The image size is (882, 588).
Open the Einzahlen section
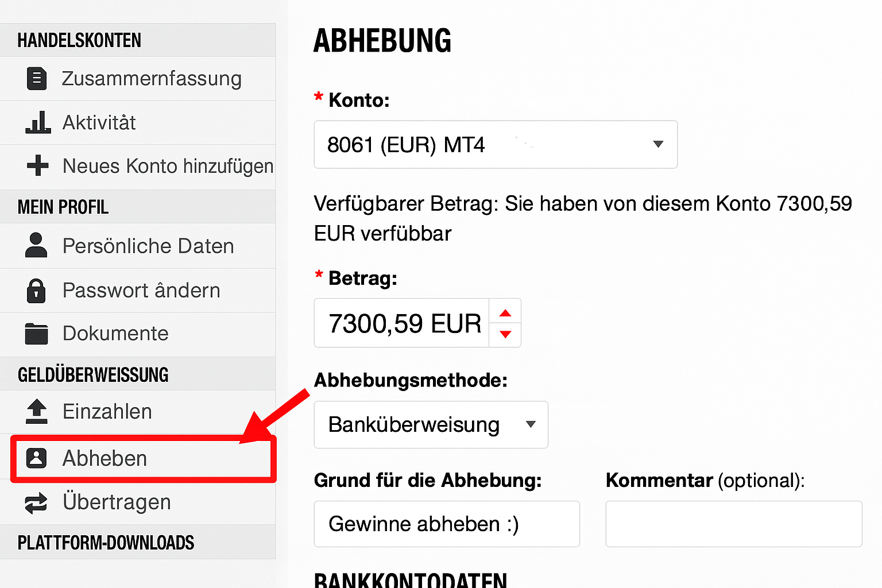tap(107, 412)
